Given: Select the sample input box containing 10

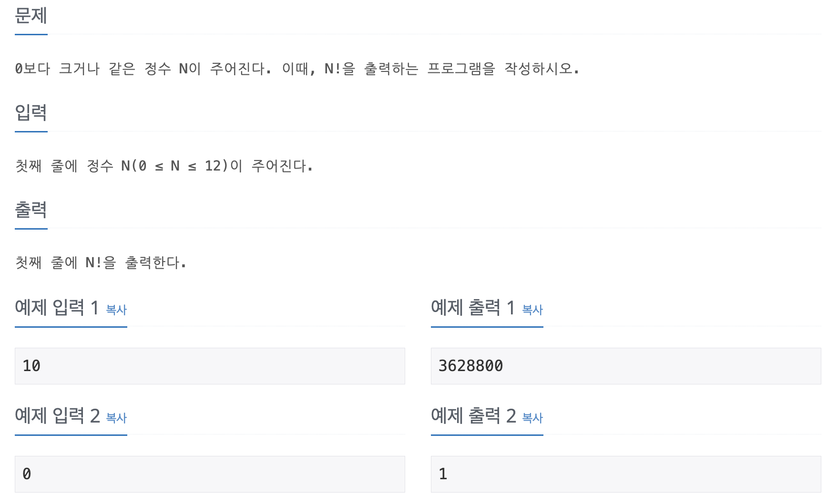Looking at the screenshot, I should click(x=210, y=366).
